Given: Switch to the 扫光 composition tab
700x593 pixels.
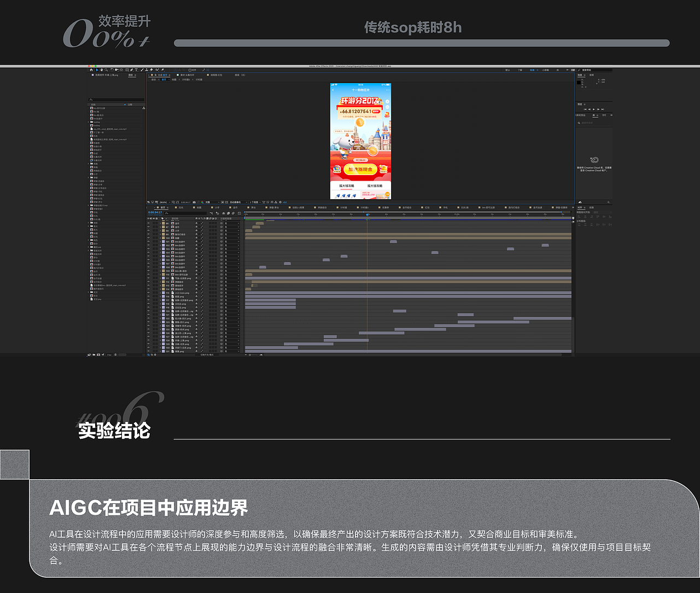Looking at the screenshot, I should tap(180, 208).
